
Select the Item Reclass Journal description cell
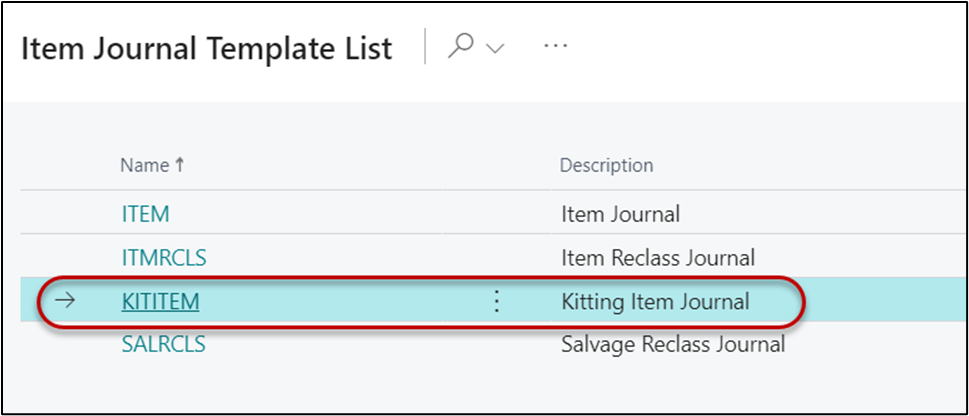point(657,257)
